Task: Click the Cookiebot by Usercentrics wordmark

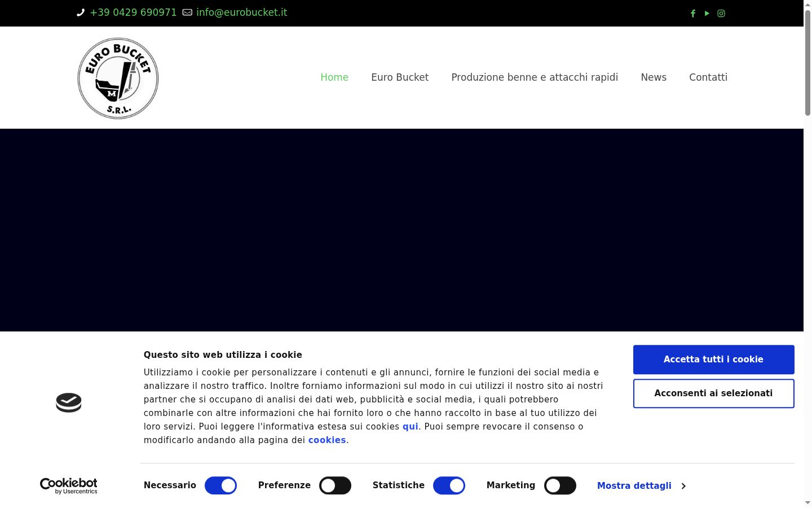Action: click(x=69, y=485)
